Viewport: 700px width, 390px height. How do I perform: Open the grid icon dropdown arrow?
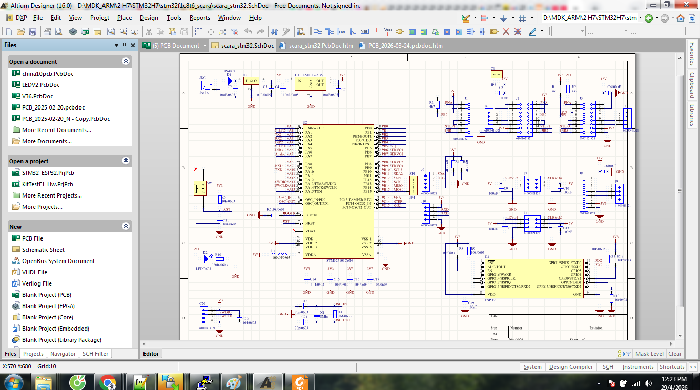(x=532, y=18)
